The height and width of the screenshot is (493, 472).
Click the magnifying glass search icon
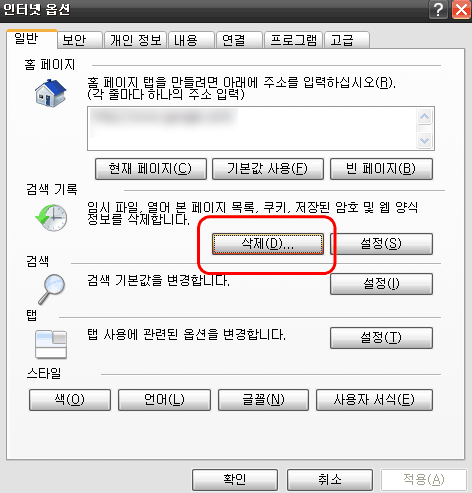(51, 289)
